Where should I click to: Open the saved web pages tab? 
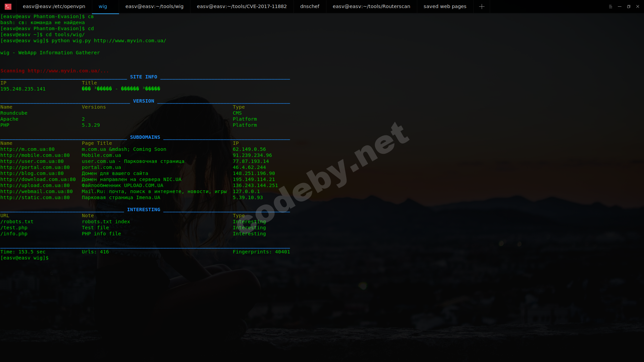point(445,6)
